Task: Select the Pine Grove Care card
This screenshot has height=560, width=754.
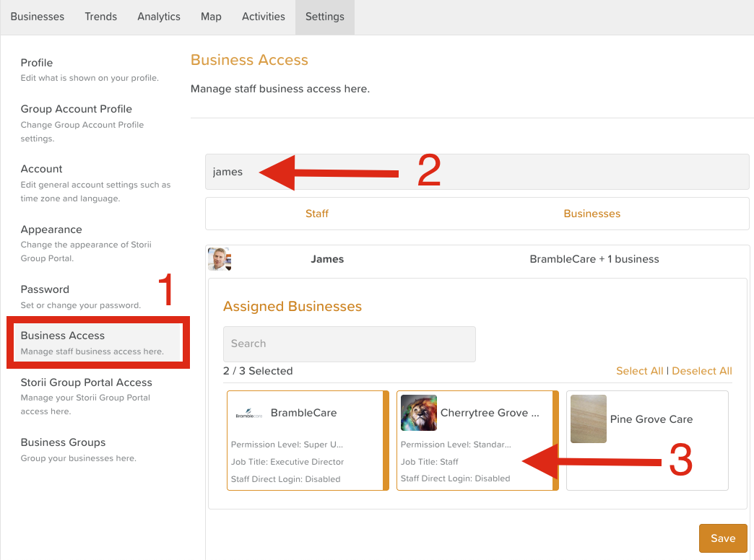Action: (x=647, y=440)
